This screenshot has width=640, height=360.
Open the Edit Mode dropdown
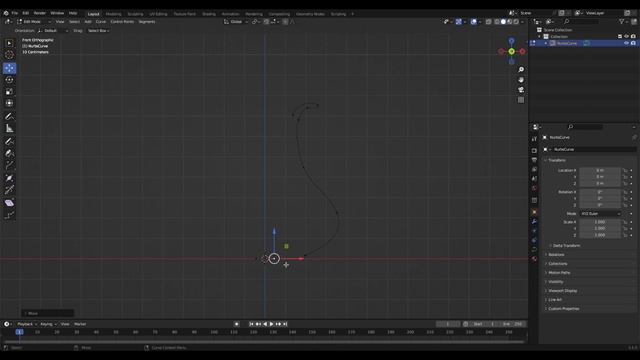[x=33, y=22]
